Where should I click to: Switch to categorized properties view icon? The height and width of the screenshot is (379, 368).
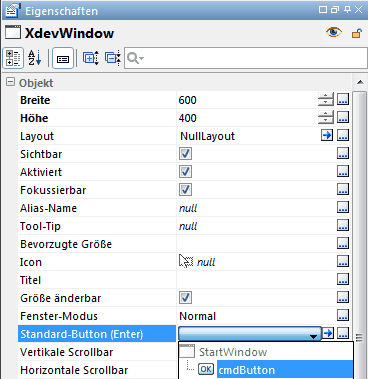pyautogui.click(x=13, y=58)
